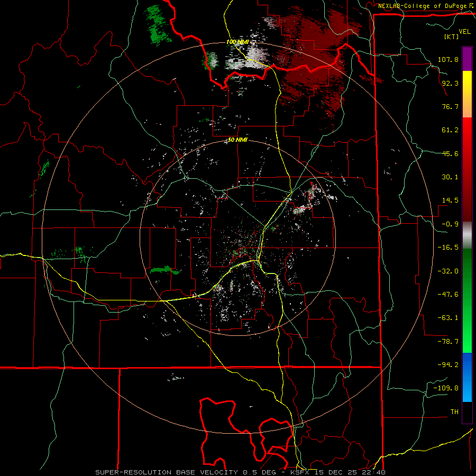Pick the purple segment atop the color bar
The height and width of the screenshot is (476, 476).
467,59
